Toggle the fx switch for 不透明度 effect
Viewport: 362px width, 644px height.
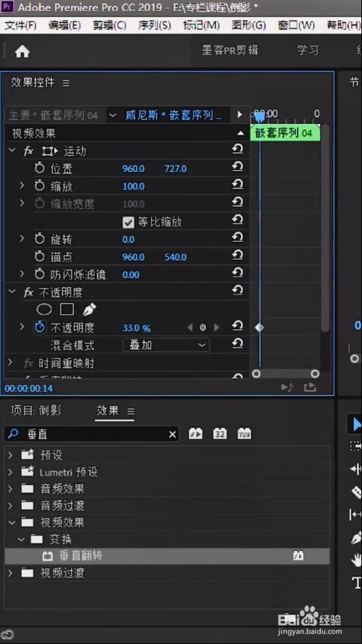(29, 293)
